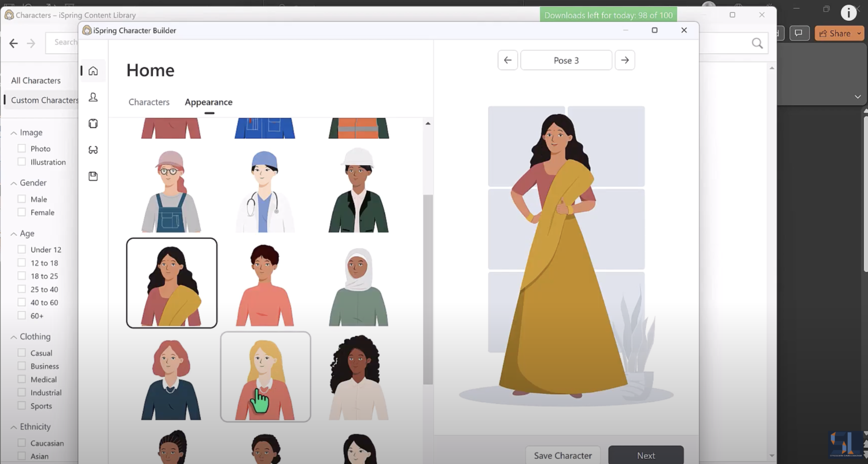Select the blonde woman in coral top
868x464 pixels.
(266, 377)
